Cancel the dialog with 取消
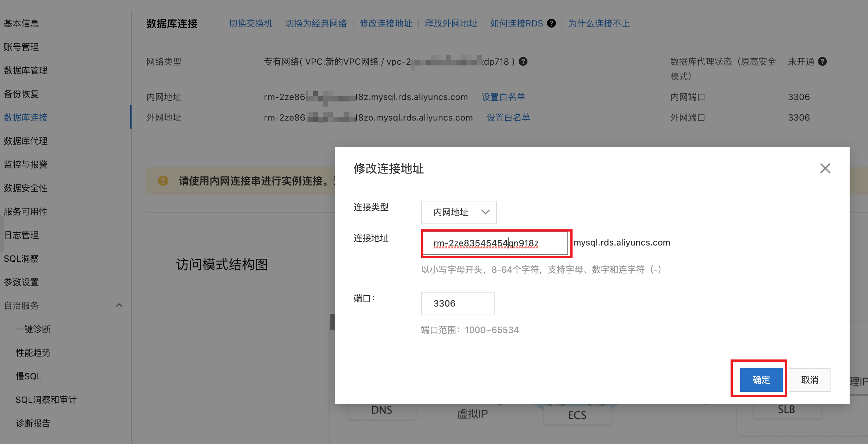868x444 pixels. (x=810, y=380)
